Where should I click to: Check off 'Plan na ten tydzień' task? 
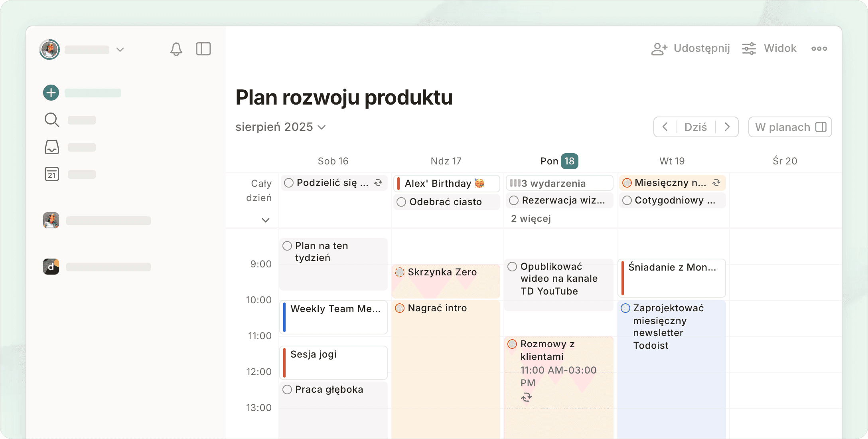[x=287, y=246]
